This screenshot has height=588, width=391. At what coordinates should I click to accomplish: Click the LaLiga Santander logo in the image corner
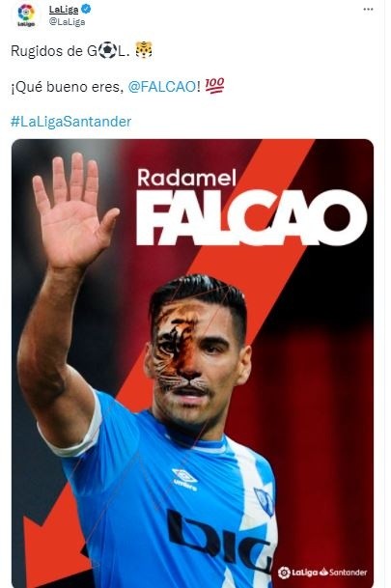[x=322, y=573]
